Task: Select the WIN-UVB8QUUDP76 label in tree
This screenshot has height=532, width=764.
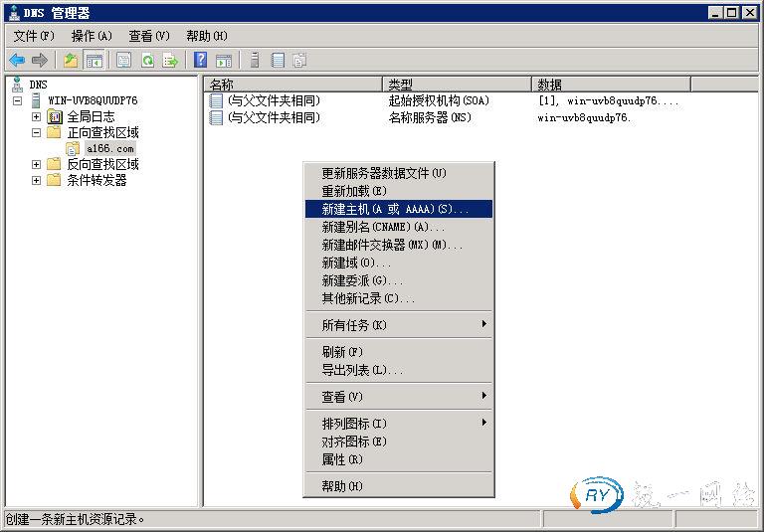Action: [x=93, y=100]
